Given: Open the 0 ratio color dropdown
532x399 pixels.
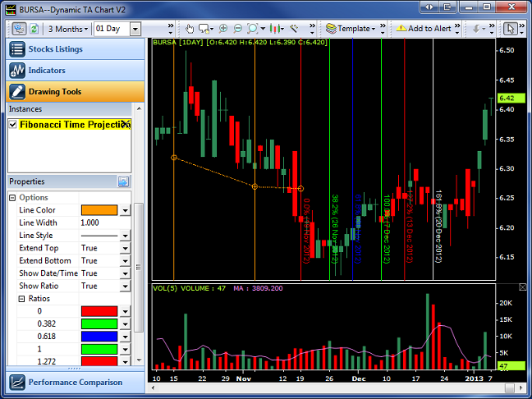Looking at the screenshot, I should [125, 311].
